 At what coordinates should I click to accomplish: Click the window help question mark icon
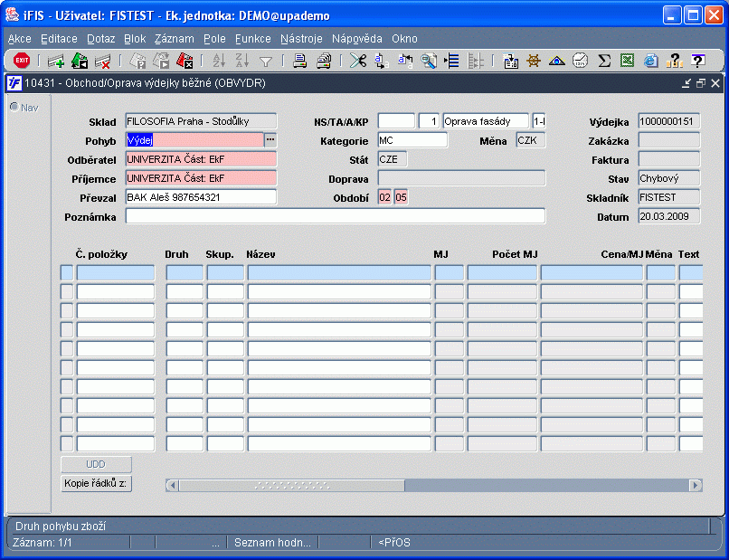pyautogui.click(x=697, y=61)
